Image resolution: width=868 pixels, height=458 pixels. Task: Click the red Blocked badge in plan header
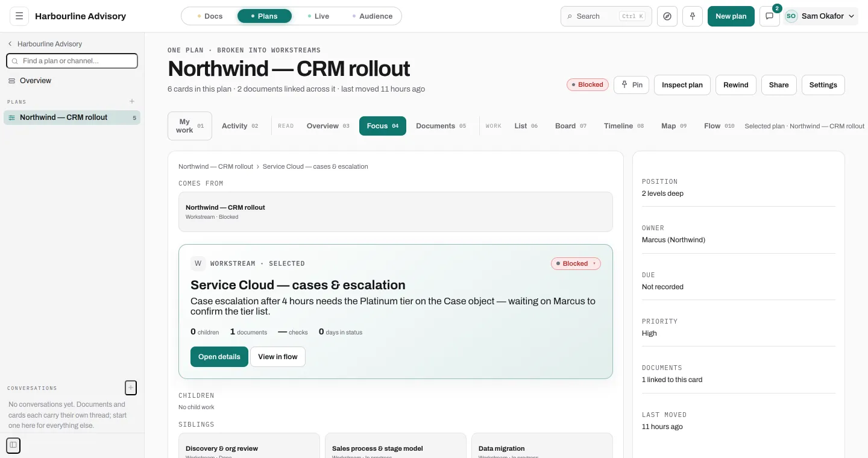(588, 85)
